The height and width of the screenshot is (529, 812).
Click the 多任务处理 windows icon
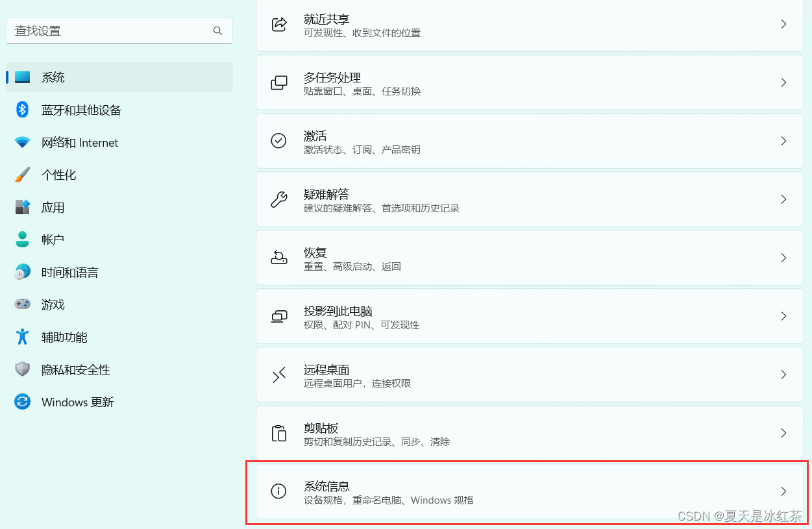tap(279, 82)
